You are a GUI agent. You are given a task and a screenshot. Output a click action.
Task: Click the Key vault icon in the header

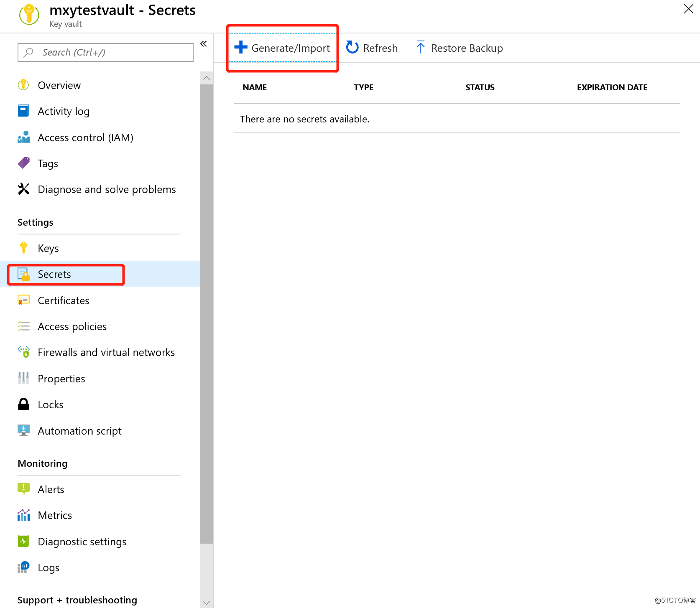[29, 14]
